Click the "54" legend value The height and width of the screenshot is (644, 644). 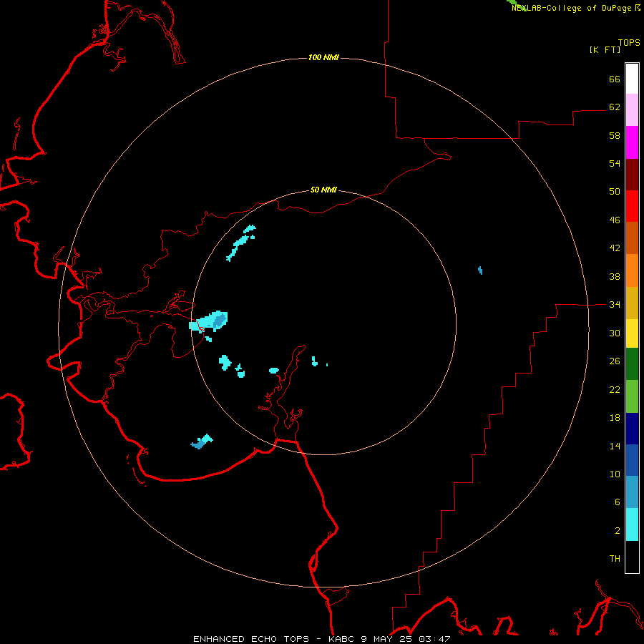coord(615,163)
